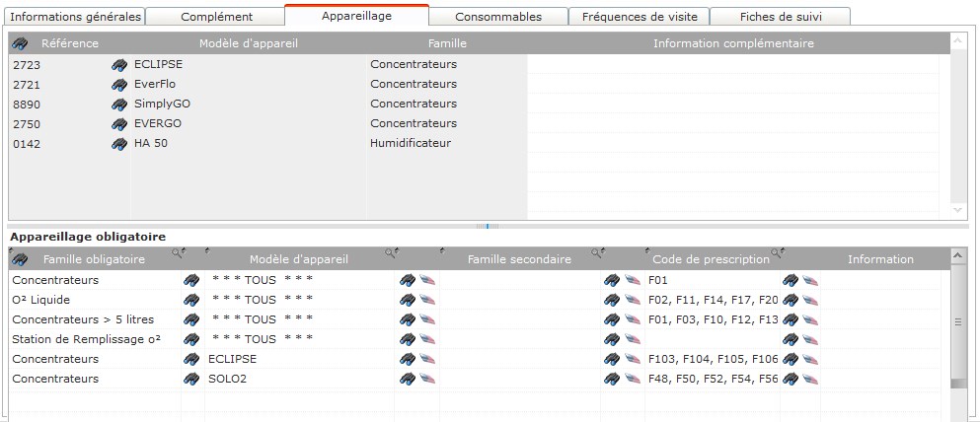Click eraser icon in Station de Remplissage famille secondaire
The height and width of the screenshot is (422, 980).
(632, 339)
